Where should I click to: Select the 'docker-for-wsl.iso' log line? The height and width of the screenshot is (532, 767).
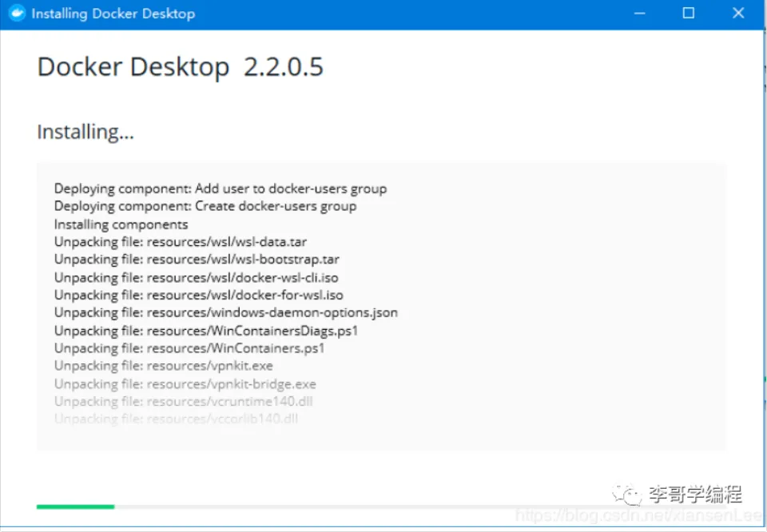(199, 296)
